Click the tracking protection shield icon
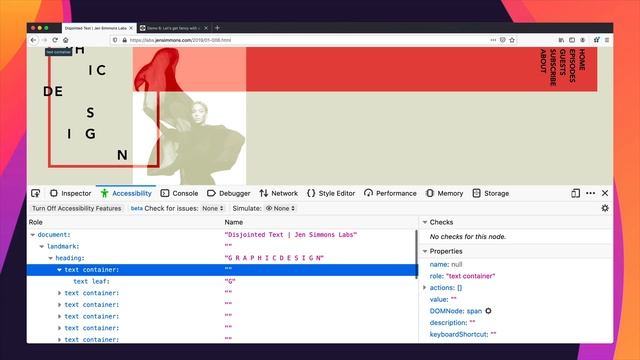640x360 pixels. point(116,40)
